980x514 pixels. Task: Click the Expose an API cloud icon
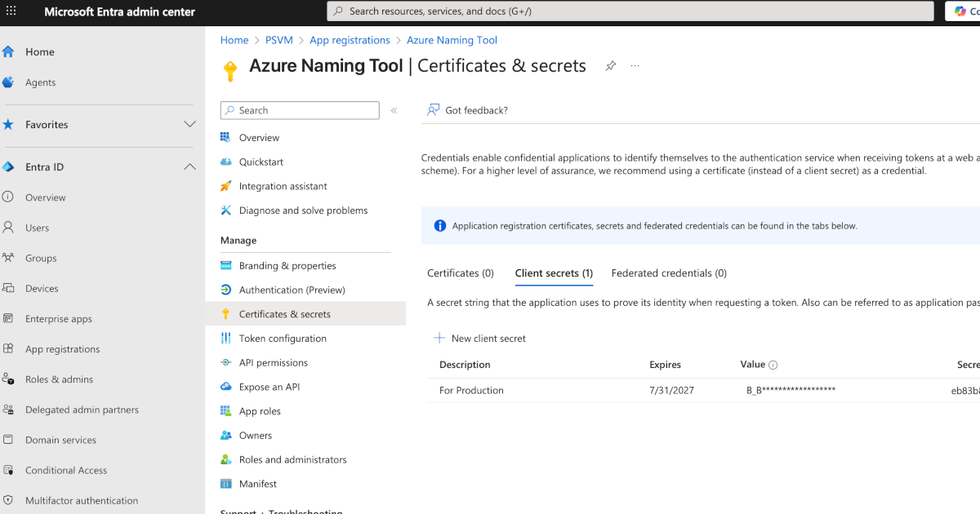(226, 387)
